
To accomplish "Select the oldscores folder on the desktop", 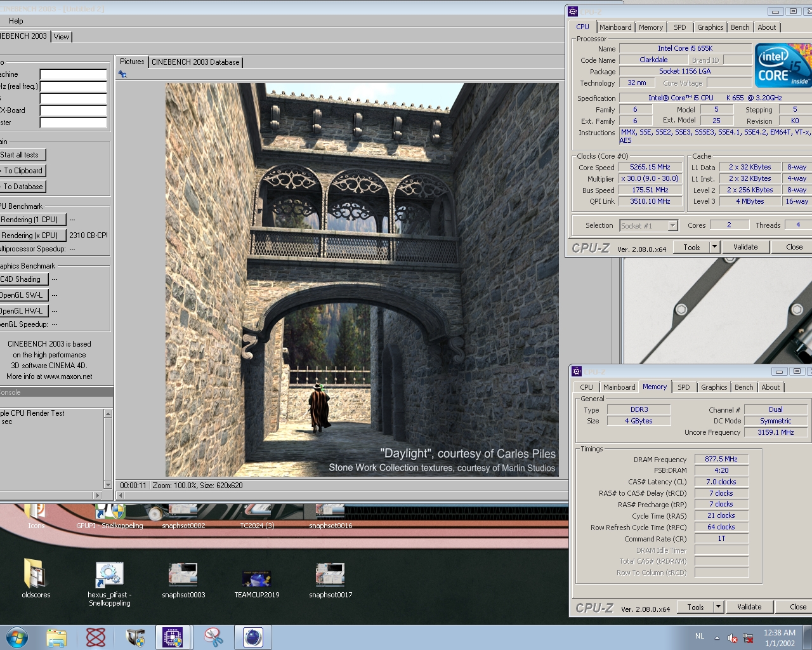I will [x=36, y=579].
